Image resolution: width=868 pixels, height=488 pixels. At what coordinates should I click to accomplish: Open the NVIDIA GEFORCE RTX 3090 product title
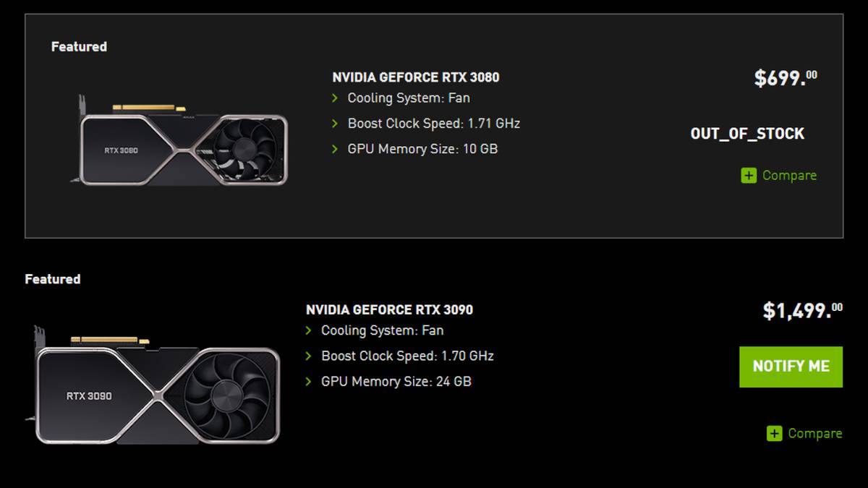[388, 309]
